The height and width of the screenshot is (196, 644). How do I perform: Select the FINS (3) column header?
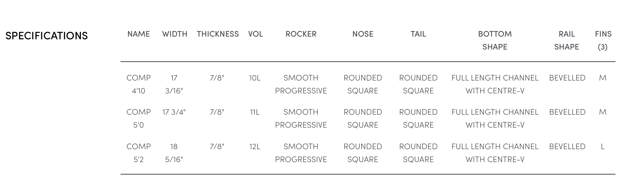(603, 40)
